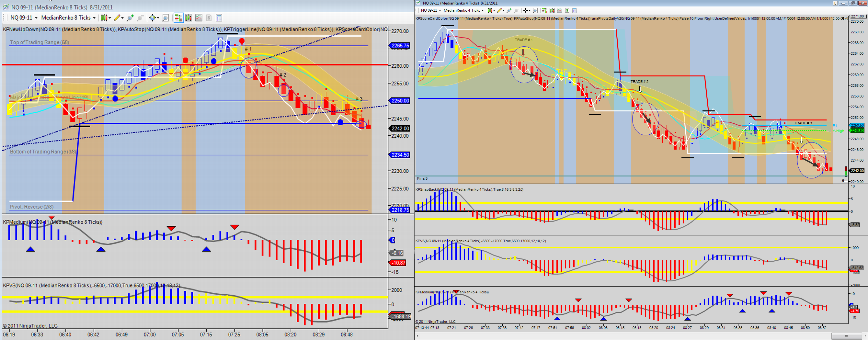
Task: Open the data series icon in the 8 Ticks chart
Action: click(188, 18)
